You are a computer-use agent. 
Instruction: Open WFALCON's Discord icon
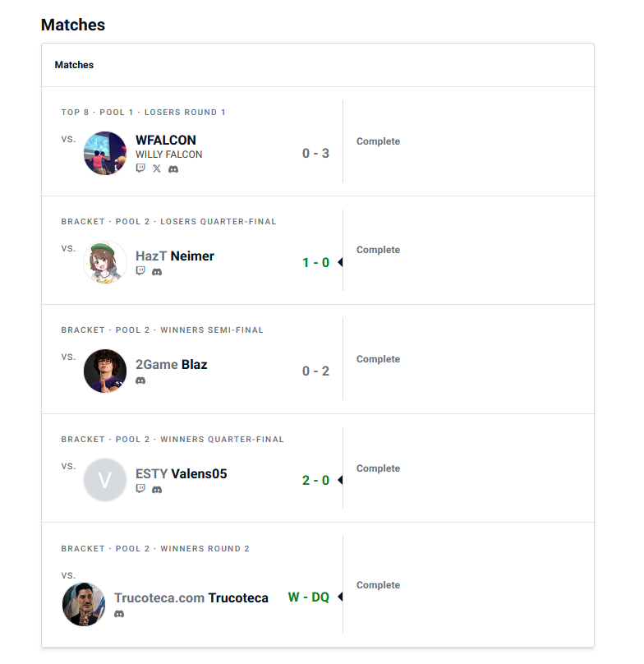(173, 169)
